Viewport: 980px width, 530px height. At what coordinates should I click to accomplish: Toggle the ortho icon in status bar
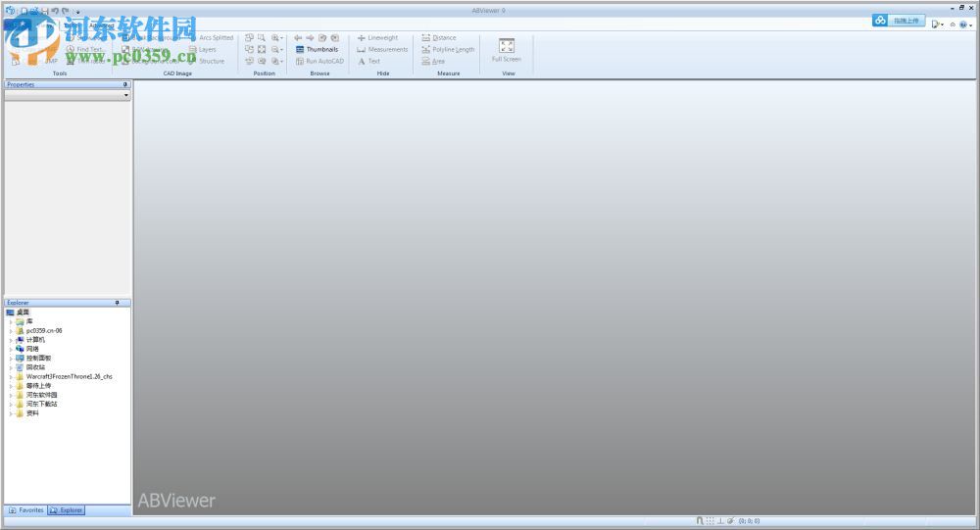[x=720, y=520]
